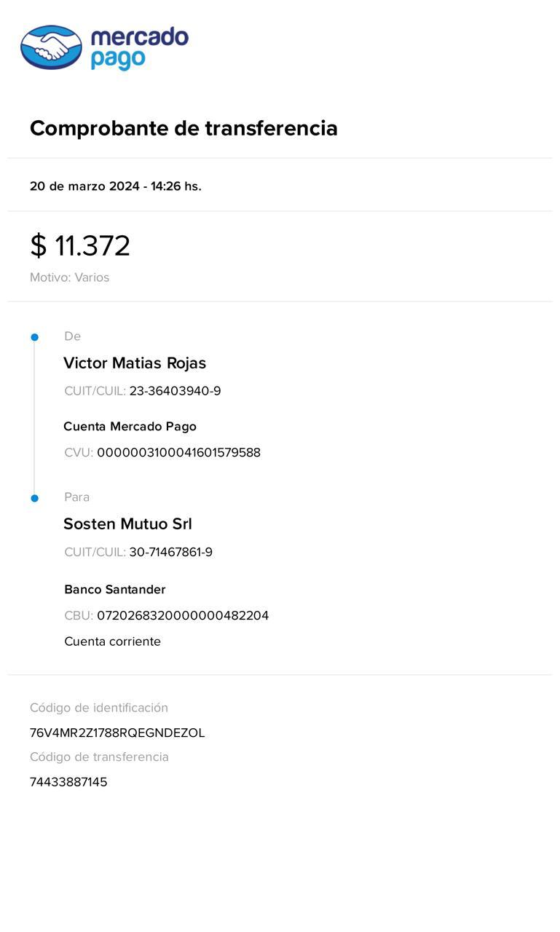Select the Comprobante de transferencia heading

tap(184, 128)
